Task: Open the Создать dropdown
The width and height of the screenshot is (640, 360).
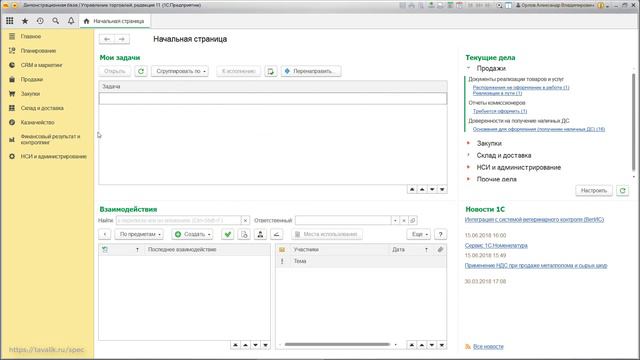Action: 192,234
